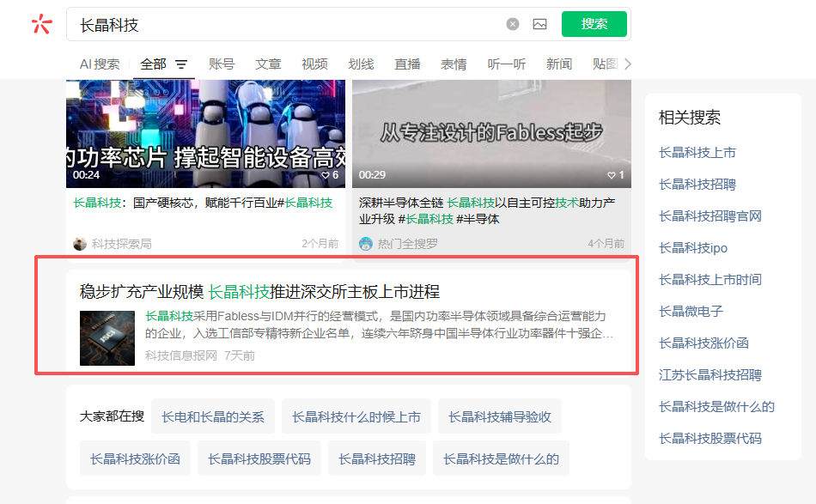
Task: Open related search 长晶科技上市时间
Action: click(709, 279)
